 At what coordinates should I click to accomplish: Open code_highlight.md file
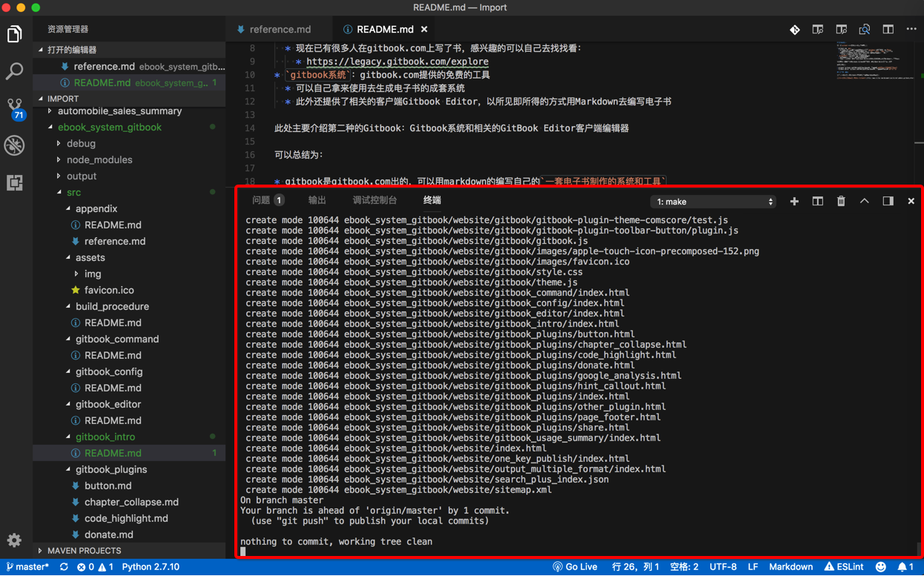[129, 519]
